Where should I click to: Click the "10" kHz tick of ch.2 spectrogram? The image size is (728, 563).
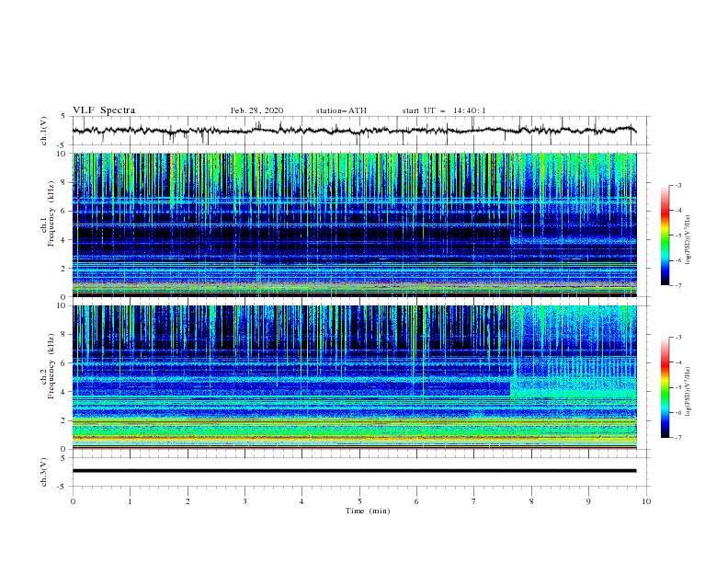63,305
